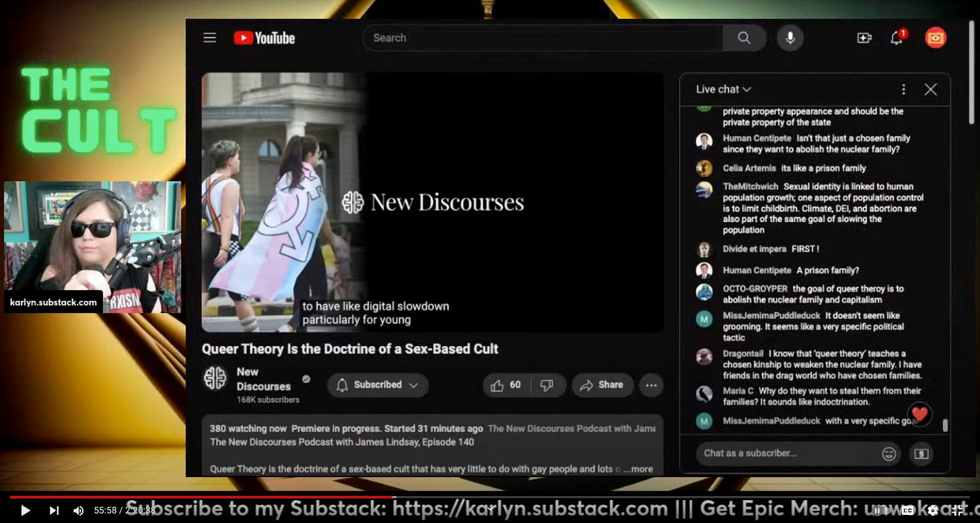Viewport: 980px width, 523px height.
Task: Play the outer video
Action: [x=25, y=511]
